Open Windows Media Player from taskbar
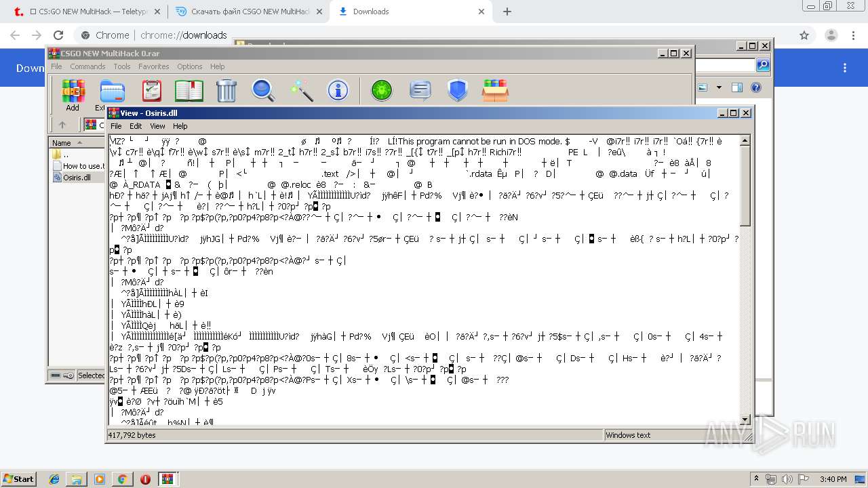This screenshot has width=868, height=488. (100, 479)
